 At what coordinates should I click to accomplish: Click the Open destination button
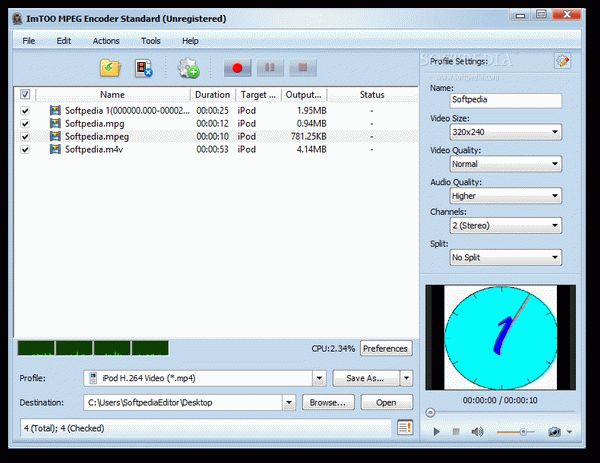pos(386,403)
